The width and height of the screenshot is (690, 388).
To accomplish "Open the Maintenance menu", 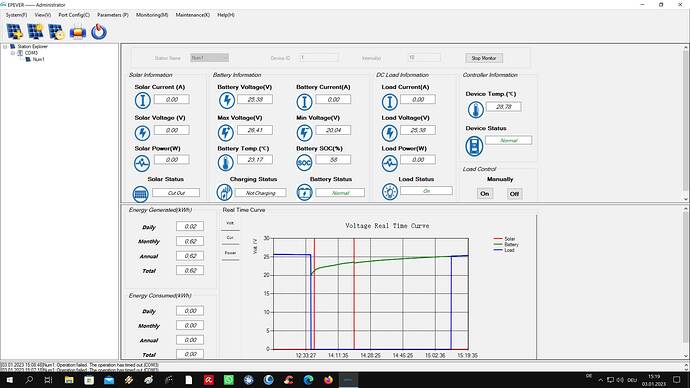I will tap(193, 15).
